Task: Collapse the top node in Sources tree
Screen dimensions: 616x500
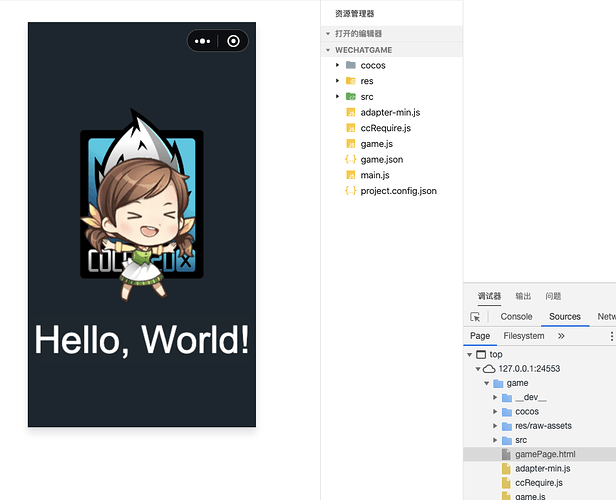Action: 469,355
